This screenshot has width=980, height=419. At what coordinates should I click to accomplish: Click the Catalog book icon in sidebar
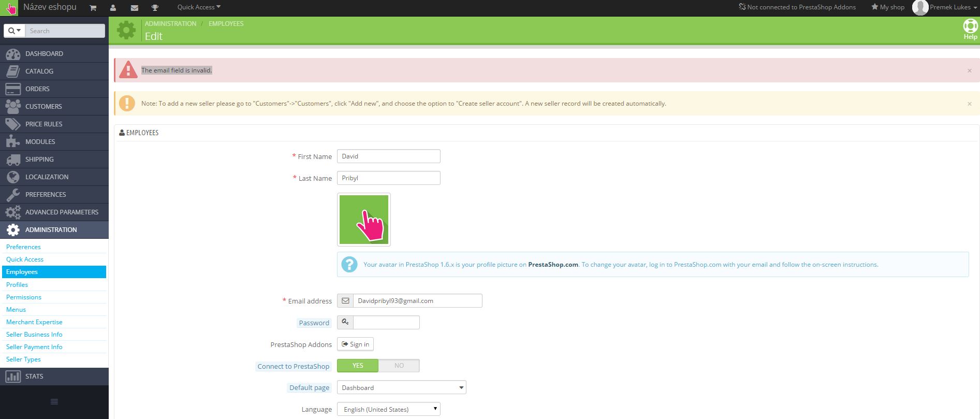[13, 71]
